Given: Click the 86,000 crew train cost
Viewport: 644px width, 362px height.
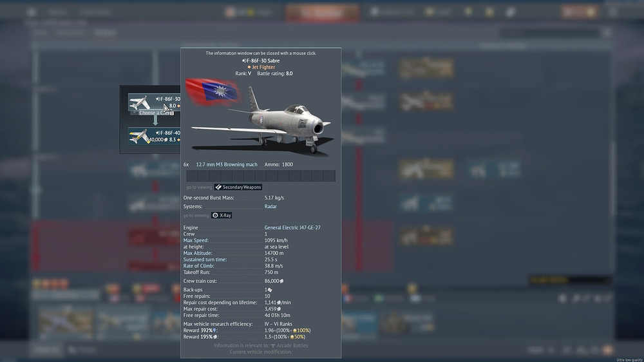Looking at the screenshot, I should (x=274, y=281).
